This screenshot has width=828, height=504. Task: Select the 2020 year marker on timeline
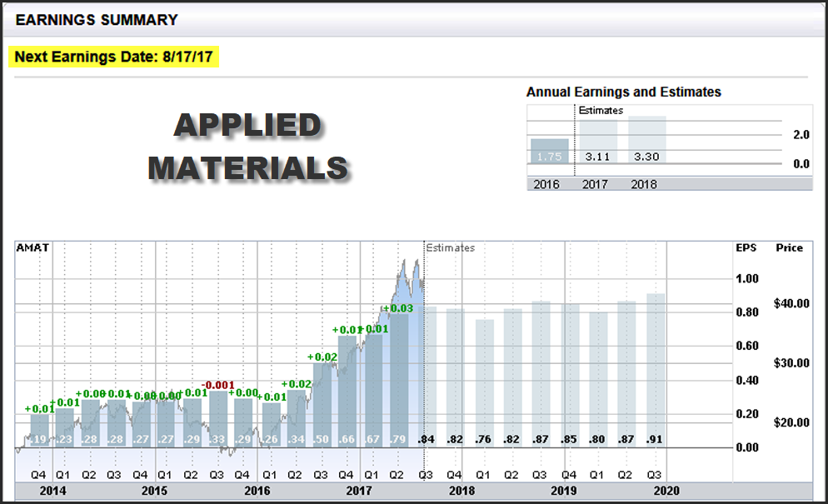[x=666, y=491]
